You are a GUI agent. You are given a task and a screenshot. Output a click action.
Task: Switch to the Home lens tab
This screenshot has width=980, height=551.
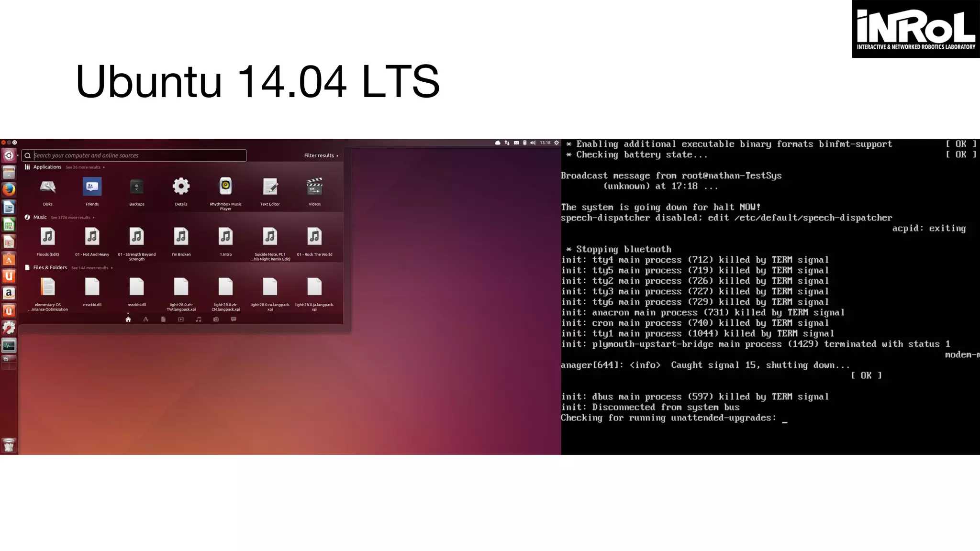[128, 319]
